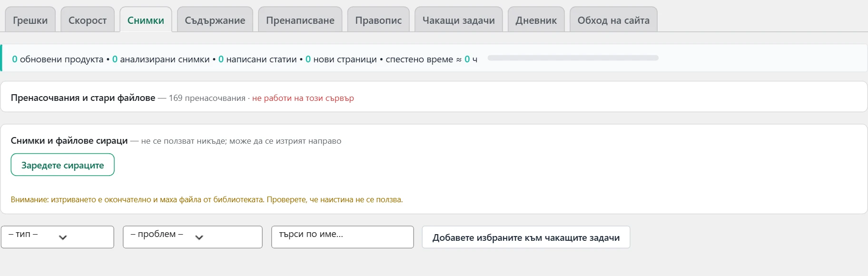The height and width of the screenshot is (276, 868).
Task: Switch to Чакащи задачи tab
Action: [x=459, y=20]
